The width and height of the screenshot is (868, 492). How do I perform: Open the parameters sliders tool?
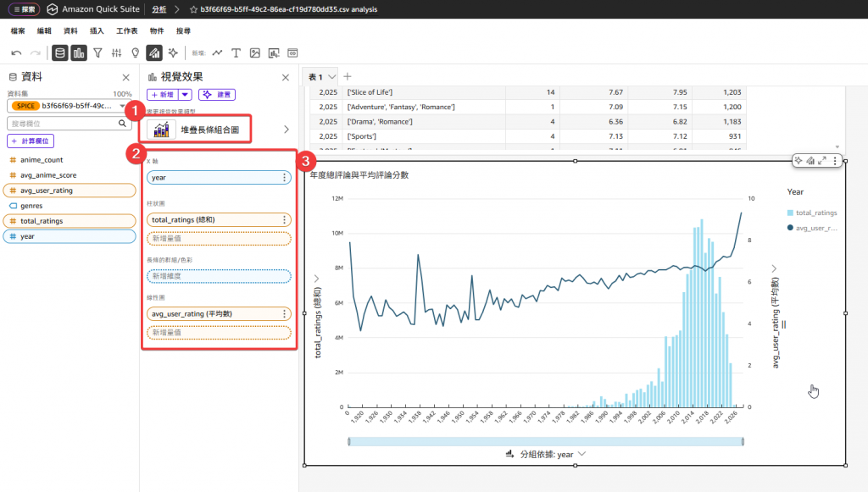click(x=116, y=53)
